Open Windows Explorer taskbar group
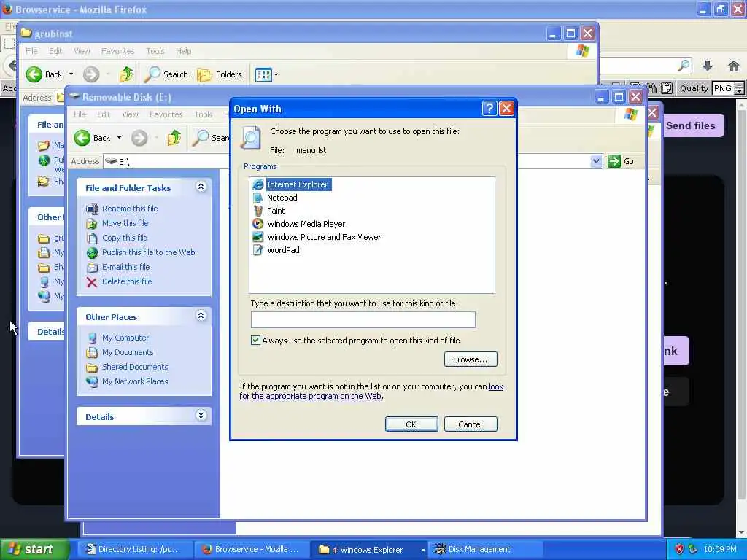Screen dimensions: 747x560 (370, 549)
